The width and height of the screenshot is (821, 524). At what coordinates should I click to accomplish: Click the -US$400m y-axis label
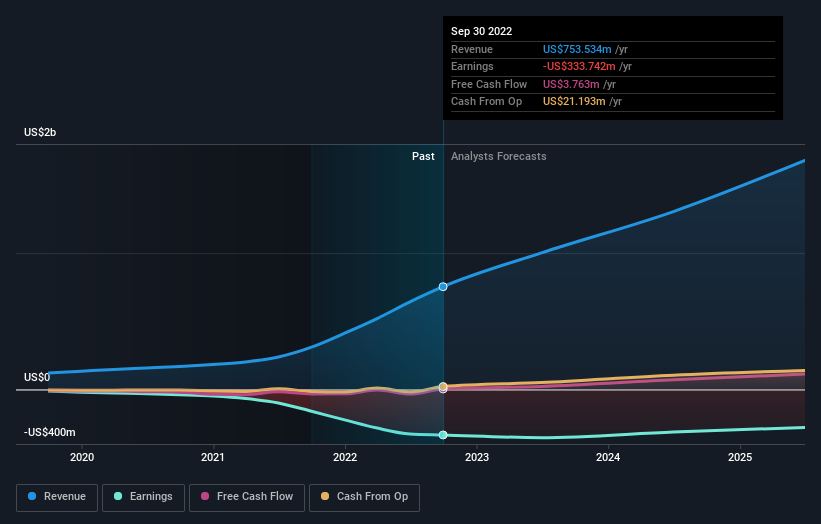tap(50, 432)
